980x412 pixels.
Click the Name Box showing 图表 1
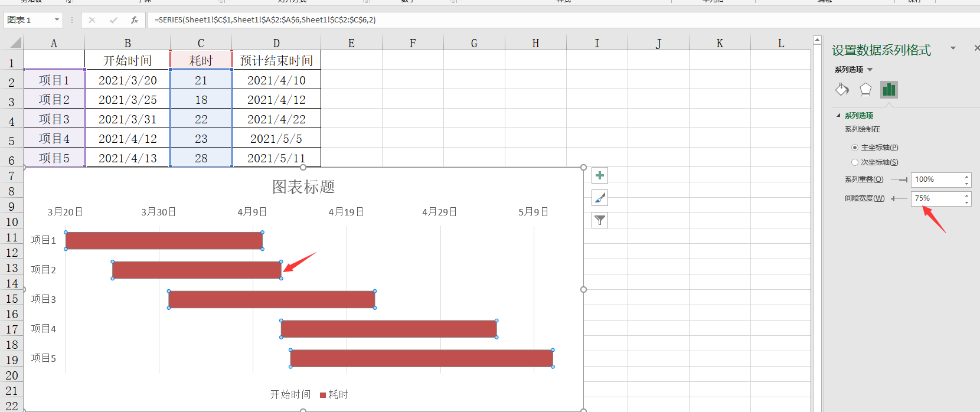point(28,20)
